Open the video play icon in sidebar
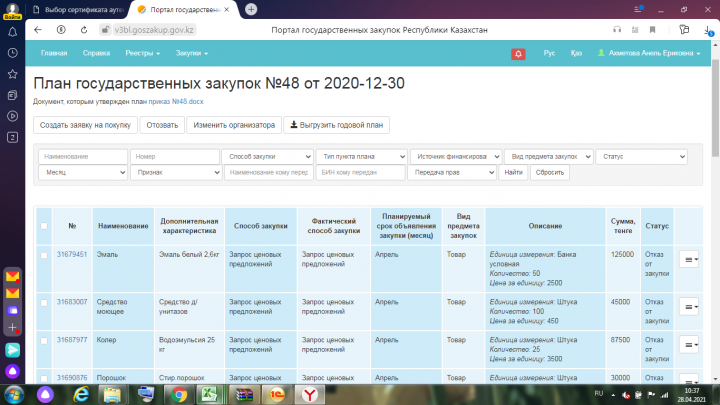720x405 pixels. 12,116
